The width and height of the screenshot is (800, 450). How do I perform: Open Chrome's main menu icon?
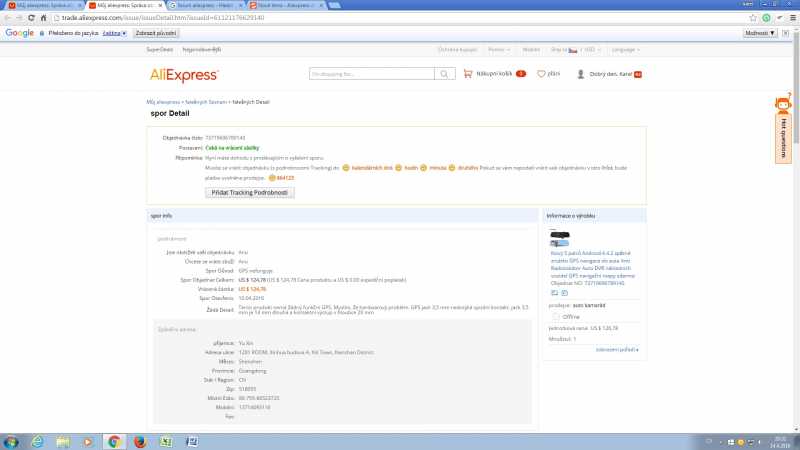click(791, 18)
